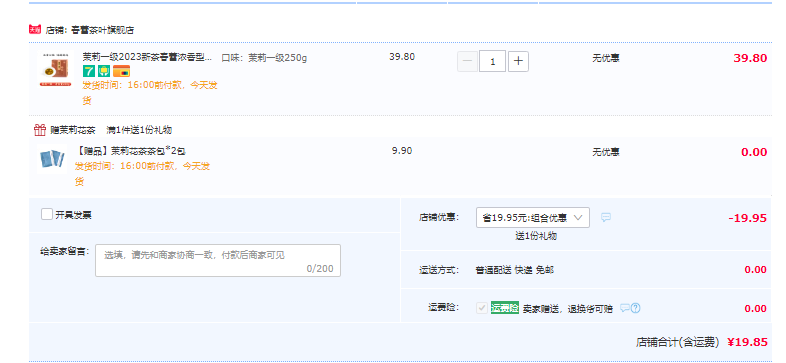786x363 pixels.
Task: Click the 运费险 freight insurance checkbox
Action: [x=481, y=308]
